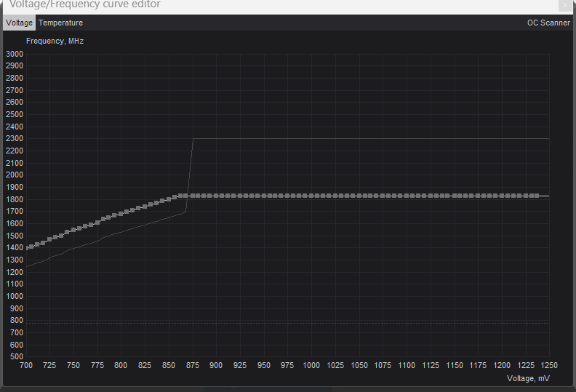Click the Voltage/Frequency curve editor title
576x392 pixels.
click(x=85, y=4)
